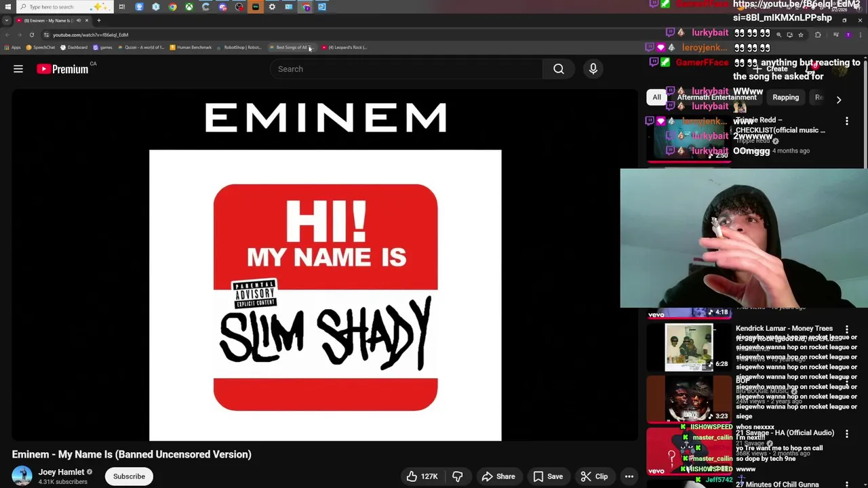Like the video with 127K likes

tap(422, 476)
